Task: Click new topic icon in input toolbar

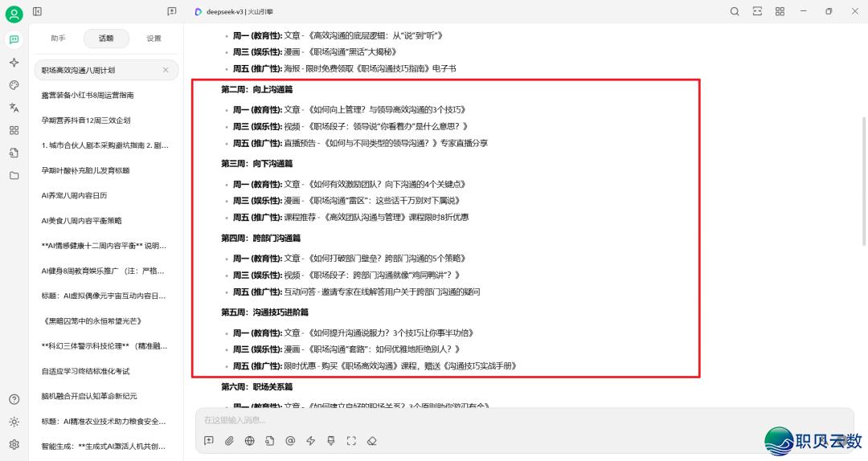Action: [x=209, y=441]
